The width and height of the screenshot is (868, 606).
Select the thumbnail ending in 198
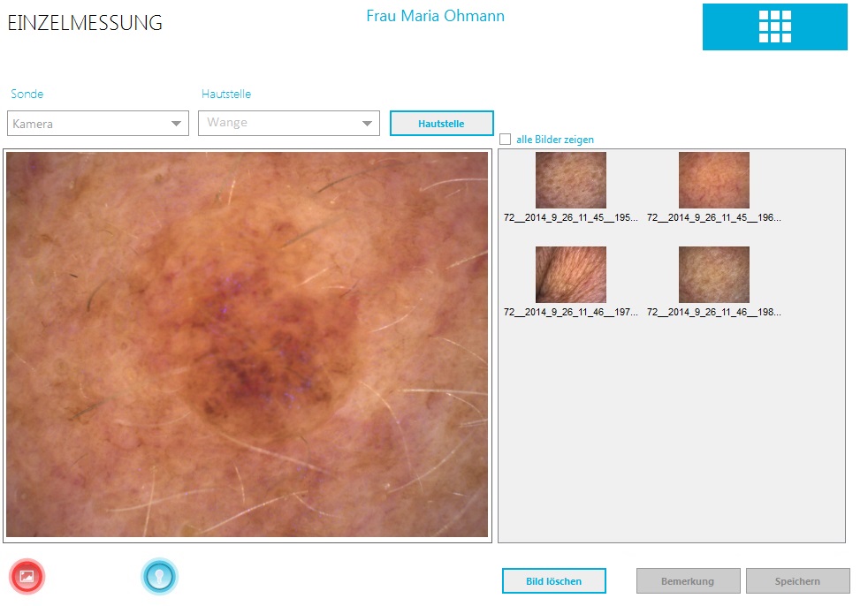(713, 275)
